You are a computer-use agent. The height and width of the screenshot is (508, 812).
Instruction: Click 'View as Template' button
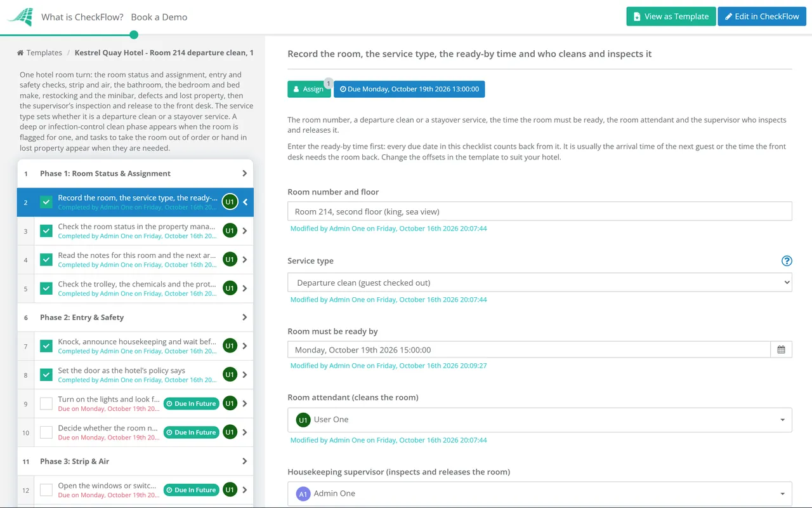[x=671, y=17]
